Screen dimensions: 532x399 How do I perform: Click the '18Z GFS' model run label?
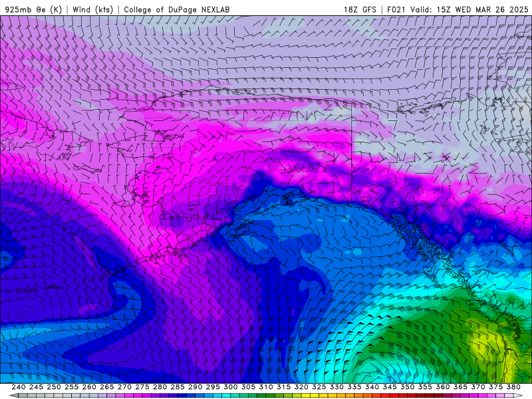tap(360, 9)
